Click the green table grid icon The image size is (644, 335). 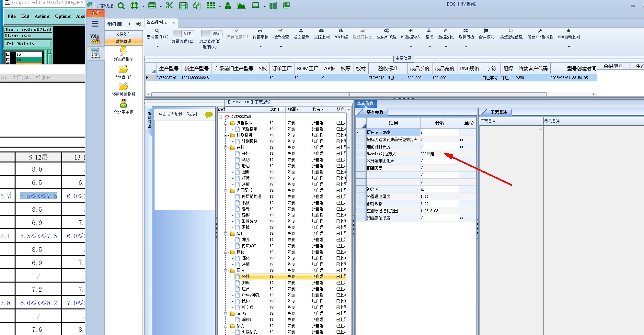click(152, 6)
